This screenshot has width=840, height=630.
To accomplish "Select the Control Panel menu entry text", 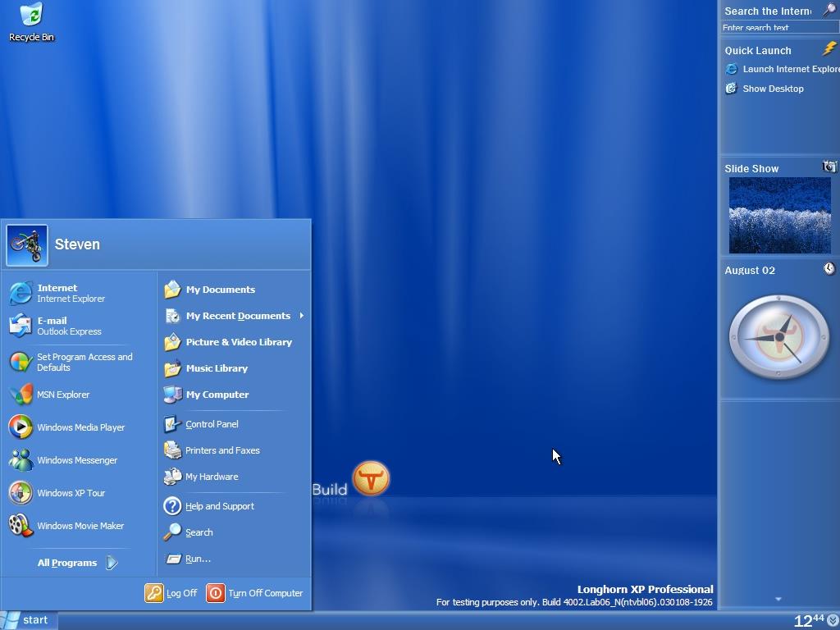I will (212, 424).
